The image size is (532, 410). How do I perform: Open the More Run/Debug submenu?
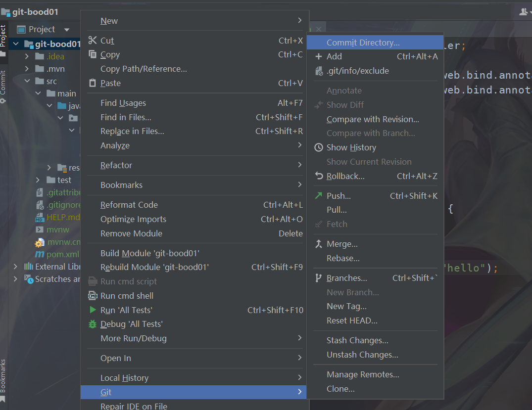(195, 338)
